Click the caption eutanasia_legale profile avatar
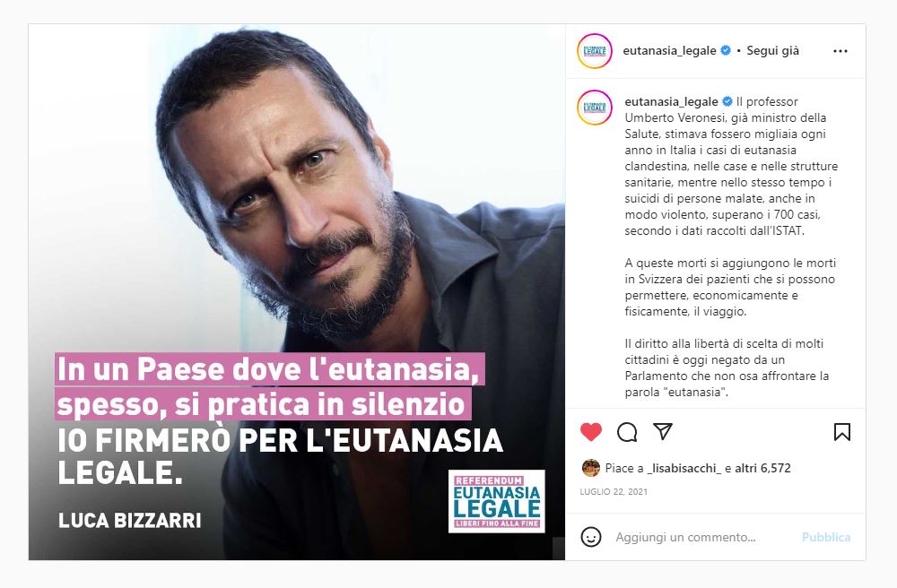897x588 pixels. pos(595,108)
